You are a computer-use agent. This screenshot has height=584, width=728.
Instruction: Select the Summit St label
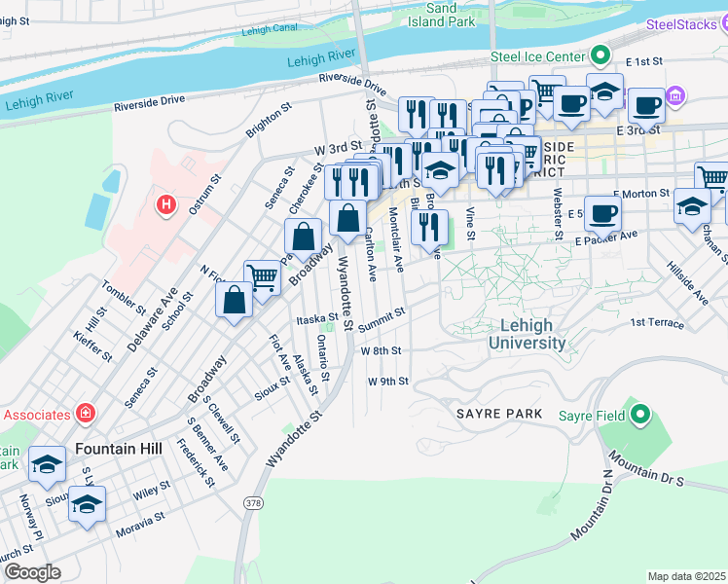(x=382, y=320)
